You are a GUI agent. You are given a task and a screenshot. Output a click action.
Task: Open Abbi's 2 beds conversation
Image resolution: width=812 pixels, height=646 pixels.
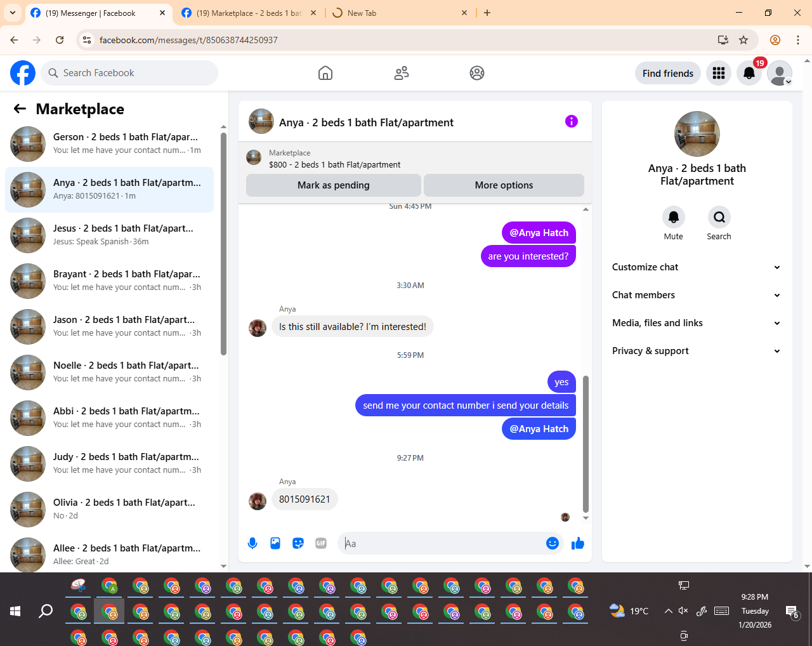point(109,418)
